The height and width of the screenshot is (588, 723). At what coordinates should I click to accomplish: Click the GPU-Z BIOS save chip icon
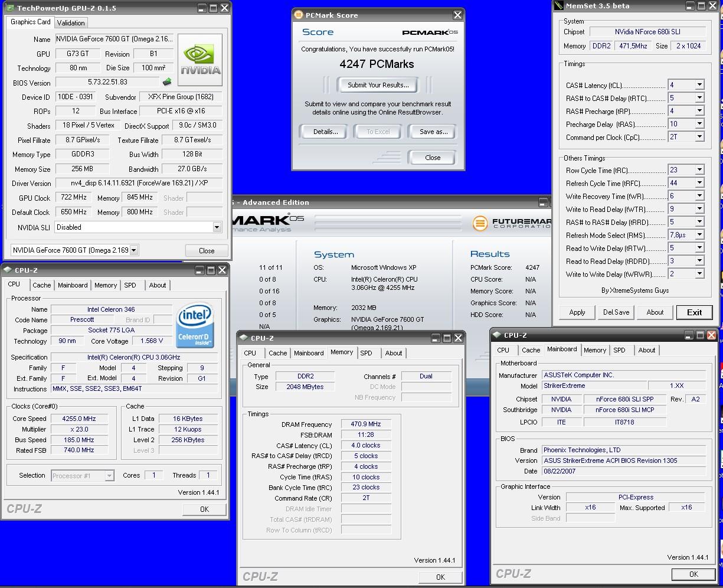click(x=167, y=83)
